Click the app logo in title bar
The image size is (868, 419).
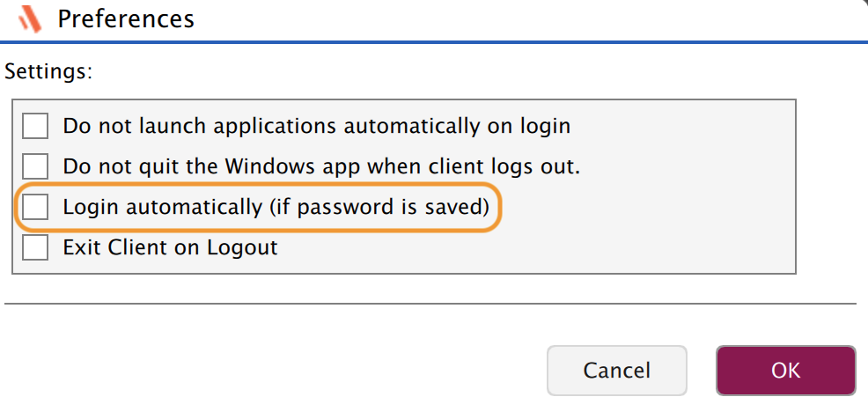point(31,18)
